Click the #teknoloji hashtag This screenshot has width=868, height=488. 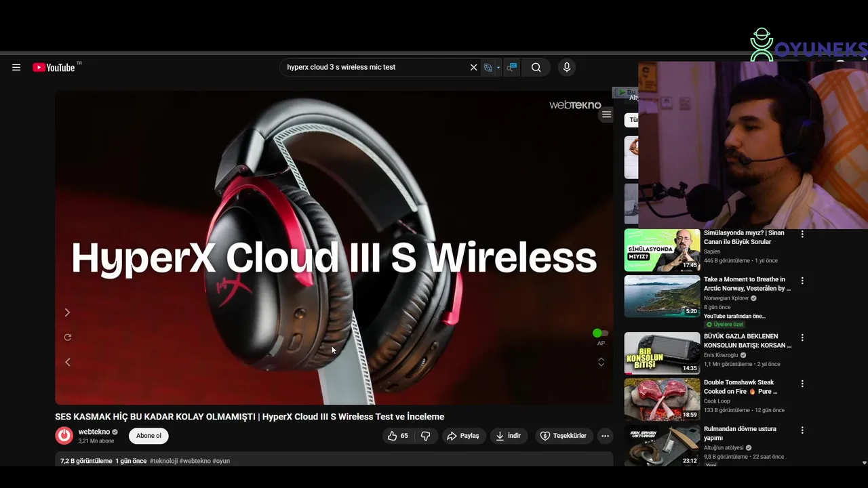(x=163, y=461)
